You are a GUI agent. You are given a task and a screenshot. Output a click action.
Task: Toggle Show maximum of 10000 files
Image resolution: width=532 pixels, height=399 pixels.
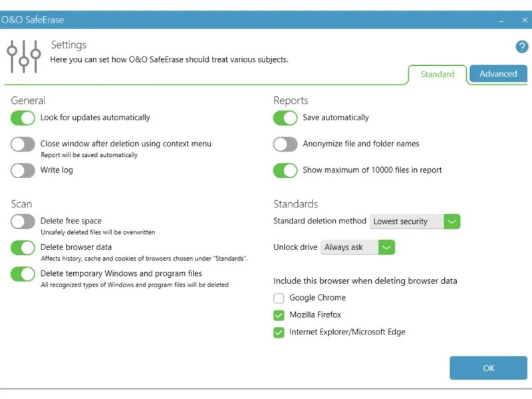point(285,170)
